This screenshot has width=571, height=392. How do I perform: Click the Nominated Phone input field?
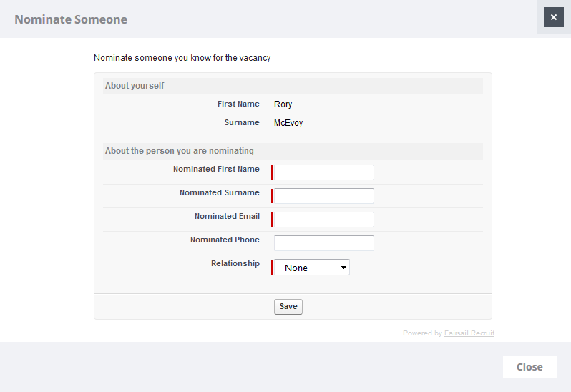[x=323, y=243]
